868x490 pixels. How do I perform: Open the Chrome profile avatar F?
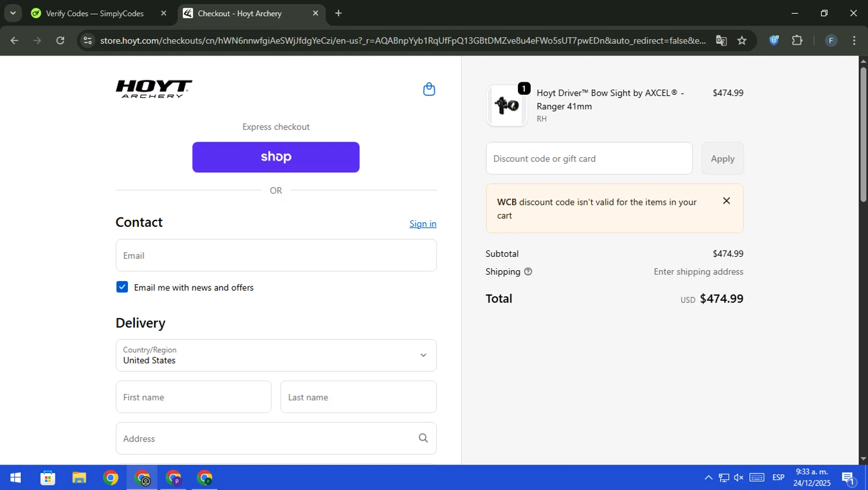831,40
